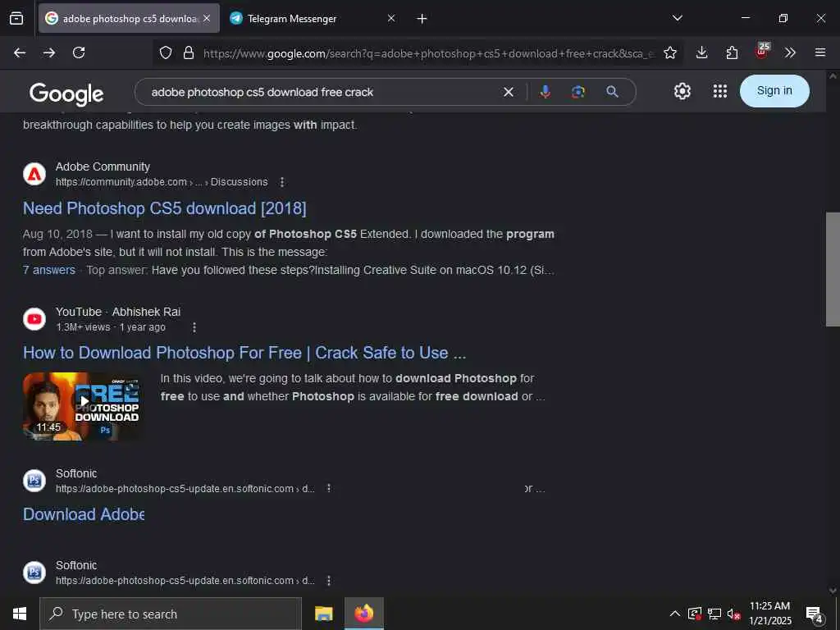Open second Softonic result favicon
840x630 pixels.
34,572
